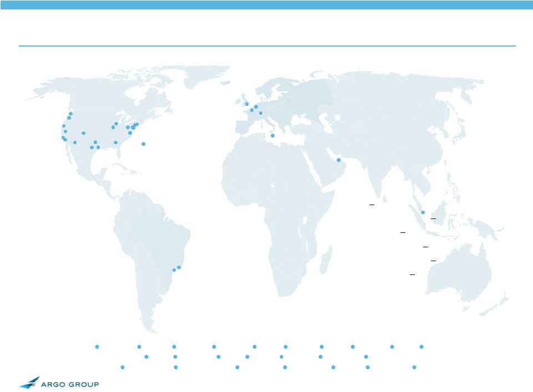Screen dimensions: 533x392
Task: Click the Denver dot in the US interior
Action: click(x=84, y=133)
